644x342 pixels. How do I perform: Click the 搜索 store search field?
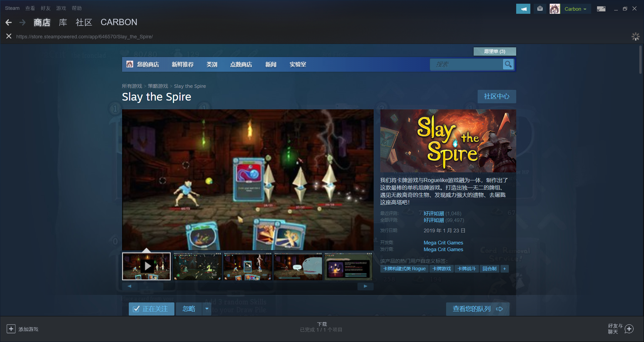pos(467,64)
